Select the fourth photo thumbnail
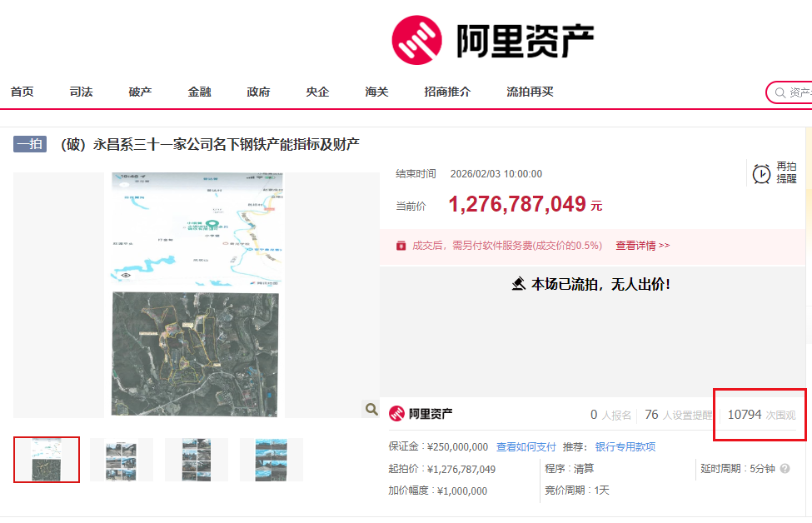Screen dimensions: 812x523 271,460
